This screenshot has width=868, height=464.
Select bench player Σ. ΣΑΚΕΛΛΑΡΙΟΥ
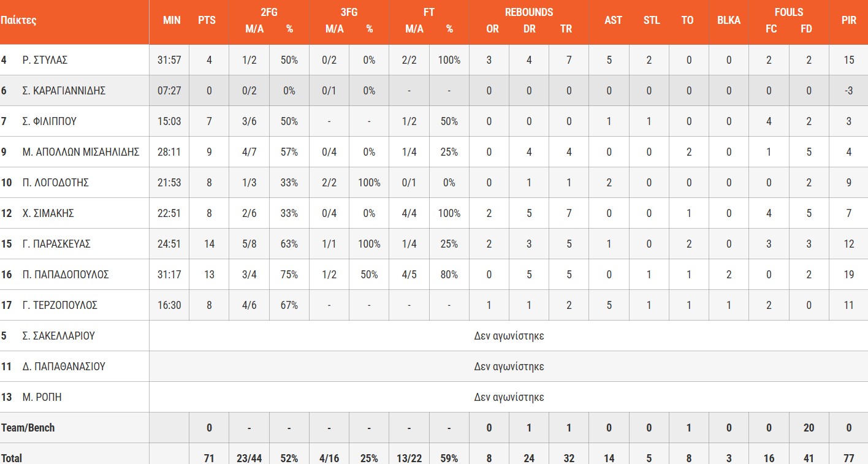pos(58,336)
